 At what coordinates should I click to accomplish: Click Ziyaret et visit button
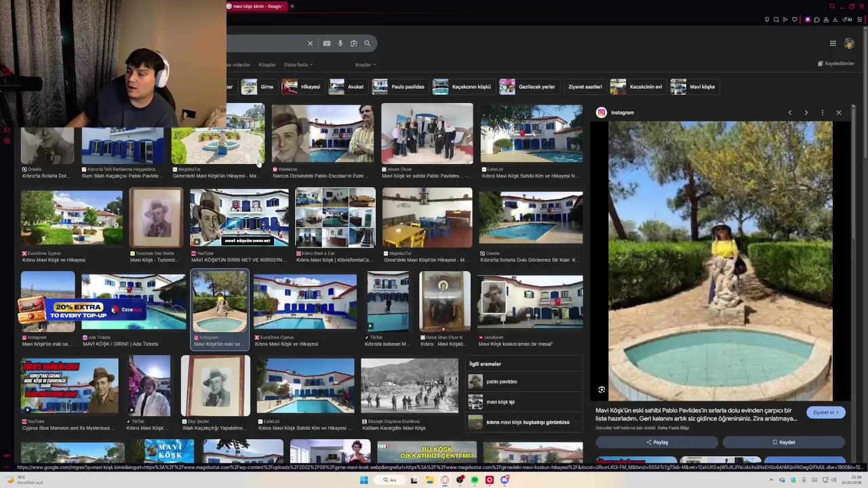point(825,413)
